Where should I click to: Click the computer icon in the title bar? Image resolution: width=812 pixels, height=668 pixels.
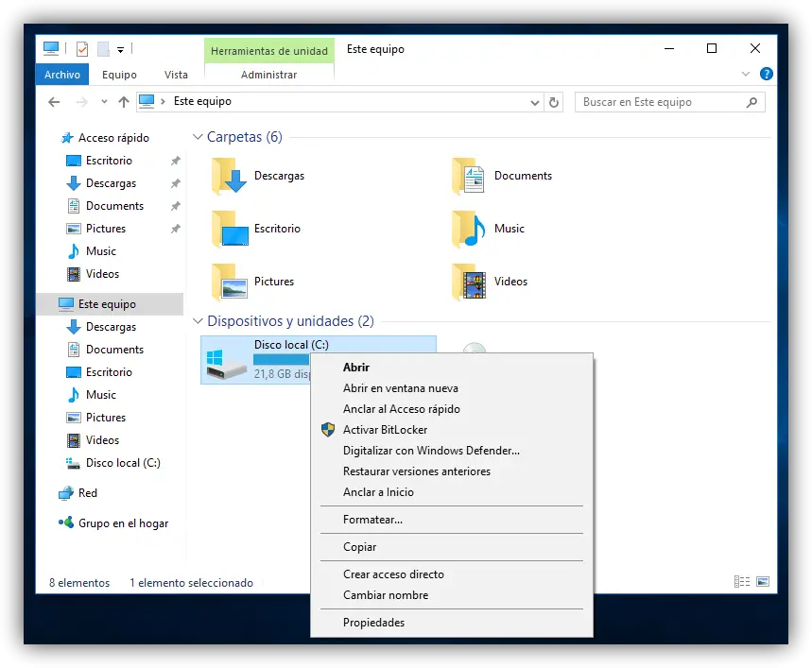point(51,48)
